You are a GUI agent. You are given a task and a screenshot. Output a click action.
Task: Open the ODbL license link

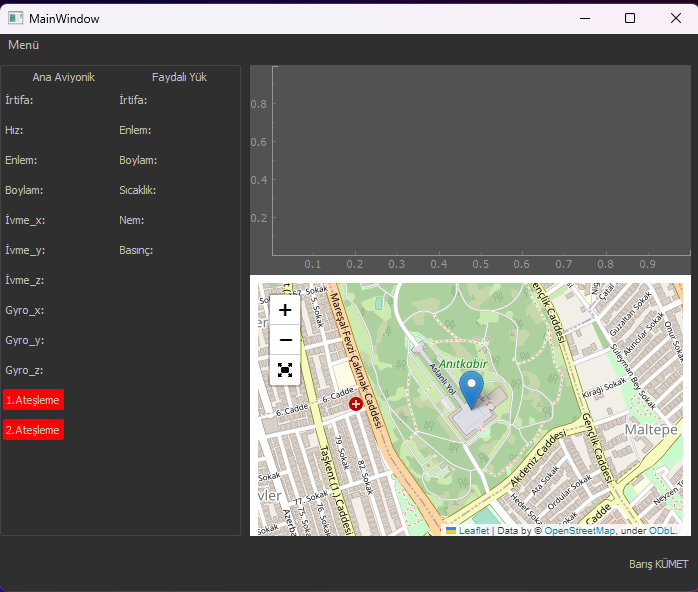662,531
